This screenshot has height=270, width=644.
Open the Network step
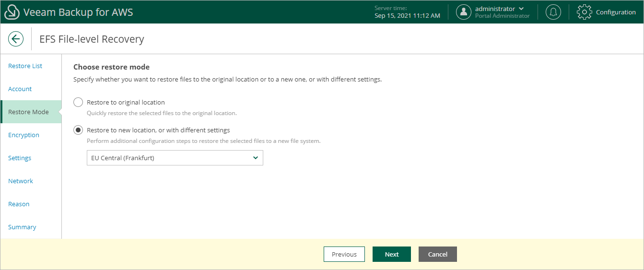pos(21,181)
